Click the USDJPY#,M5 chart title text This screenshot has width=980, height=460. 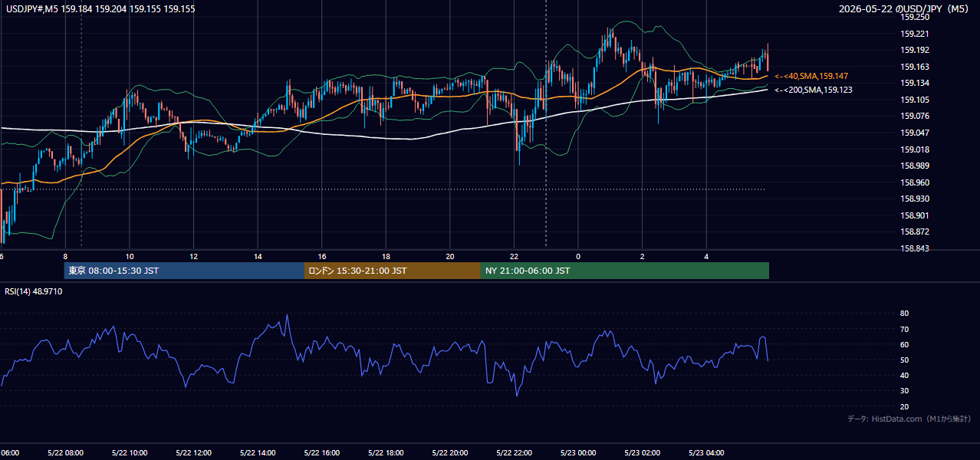pos(100,8)
